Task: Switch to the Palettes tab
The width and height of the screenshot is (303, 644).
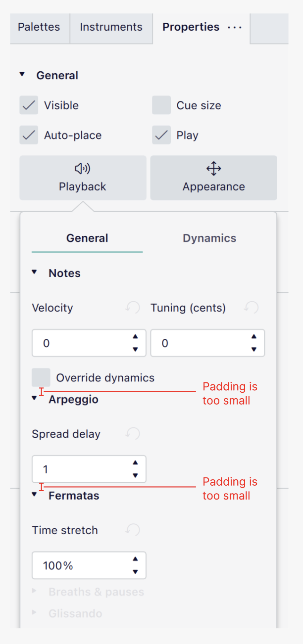Action: pos(39,28)
